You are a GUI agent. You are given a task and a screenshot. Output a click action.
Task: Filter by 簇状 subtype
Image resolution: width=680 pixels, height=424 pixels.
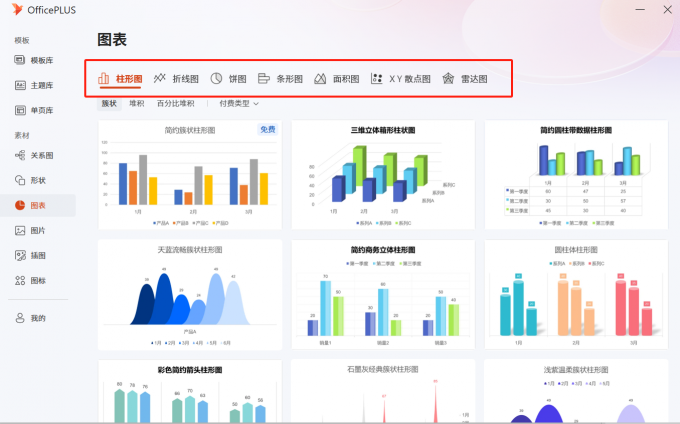[109, 104]
